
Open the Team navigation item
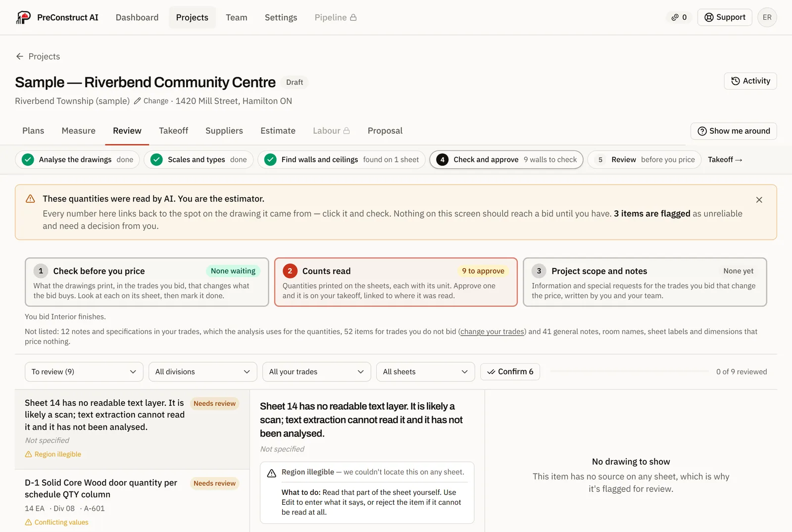[x=237, y=17]
